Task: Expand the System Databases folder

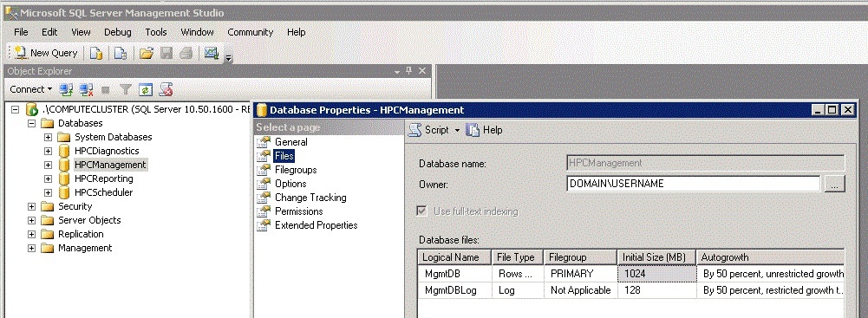Action: click(x=49, y=137)
